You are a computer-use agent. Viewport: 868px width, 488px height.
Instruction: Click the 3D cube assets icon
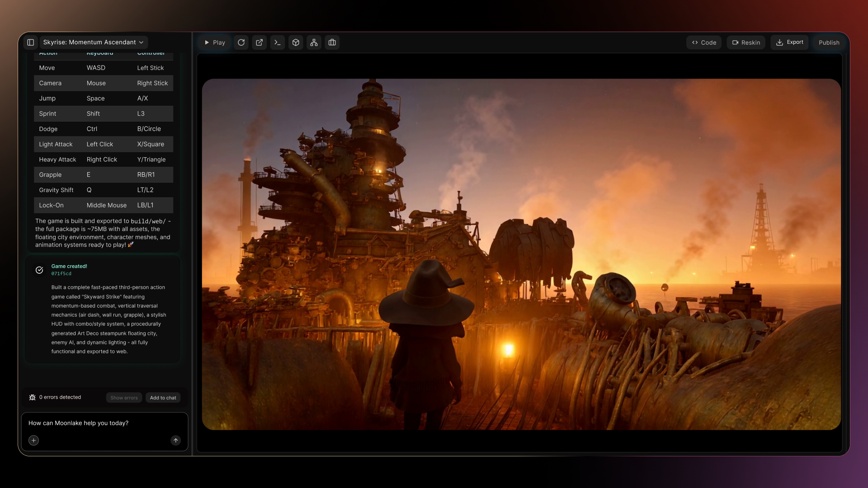click(296, 42)
